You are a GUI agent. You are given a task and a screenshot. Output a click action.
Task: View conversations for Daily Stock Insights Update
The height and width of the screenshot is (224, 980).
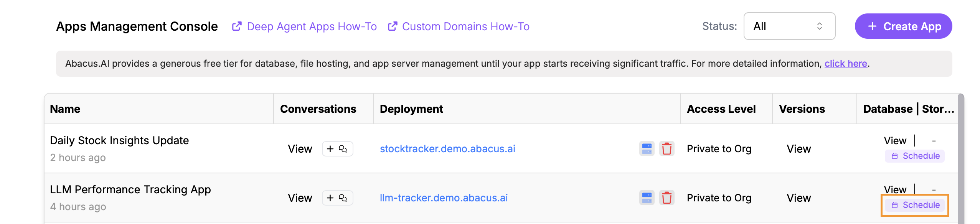[300, 149]
